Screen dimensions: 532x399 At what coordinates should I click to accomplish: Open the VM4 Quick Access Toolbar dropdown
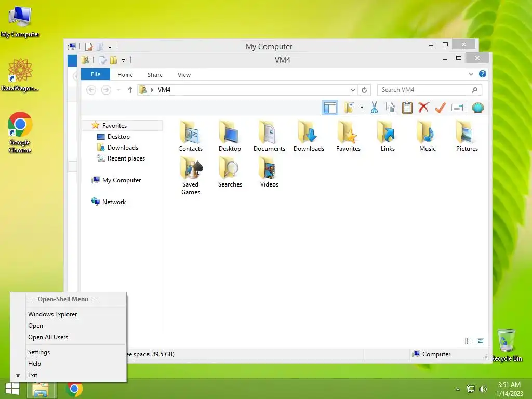(123, 60)
